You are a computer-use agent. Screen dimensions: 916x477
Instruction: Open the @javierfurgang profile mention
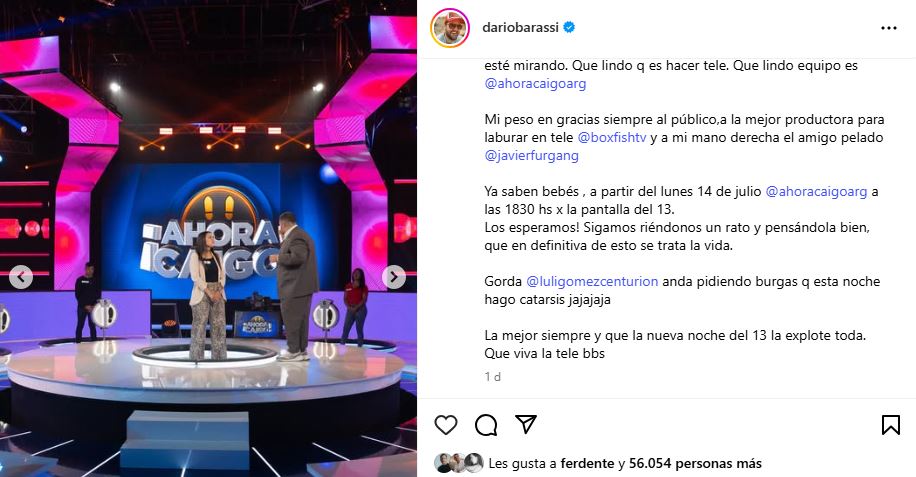tap(531, 156)
